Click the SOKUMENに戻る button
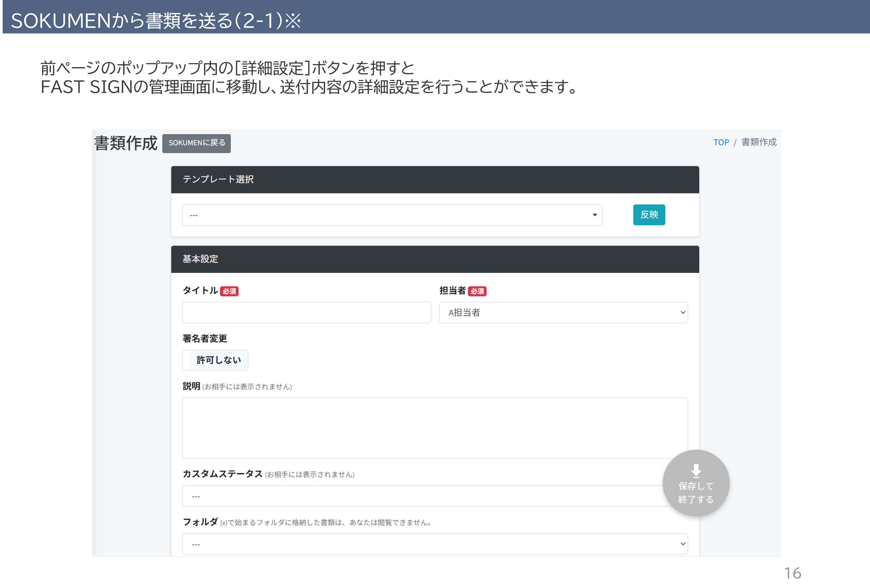 pyautogui.click(x=196, y=143)
